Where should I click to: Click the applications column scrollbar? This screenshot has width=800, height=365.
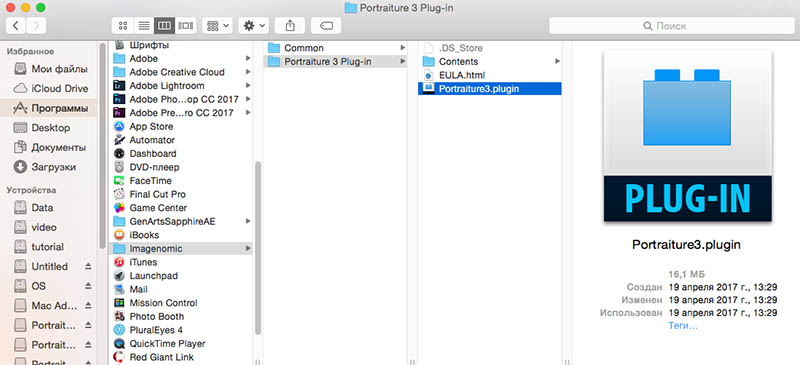pos(258,248)
